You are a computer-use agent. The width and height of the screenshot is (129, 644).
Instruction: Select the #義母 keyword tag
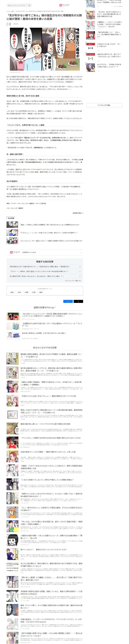click(x=41, y=292)
